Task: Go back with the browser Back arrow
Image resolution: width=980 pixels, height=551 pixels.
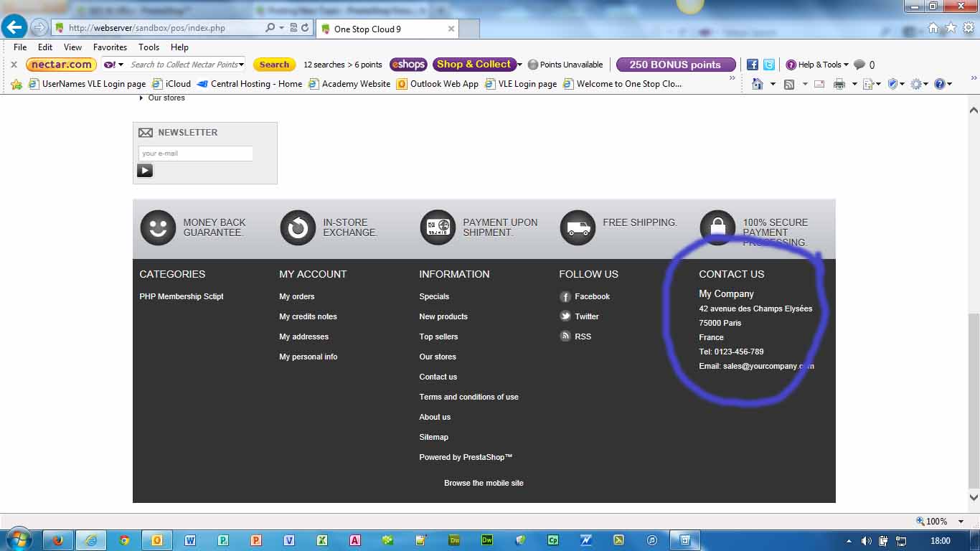Action: (x=14, y=27)
